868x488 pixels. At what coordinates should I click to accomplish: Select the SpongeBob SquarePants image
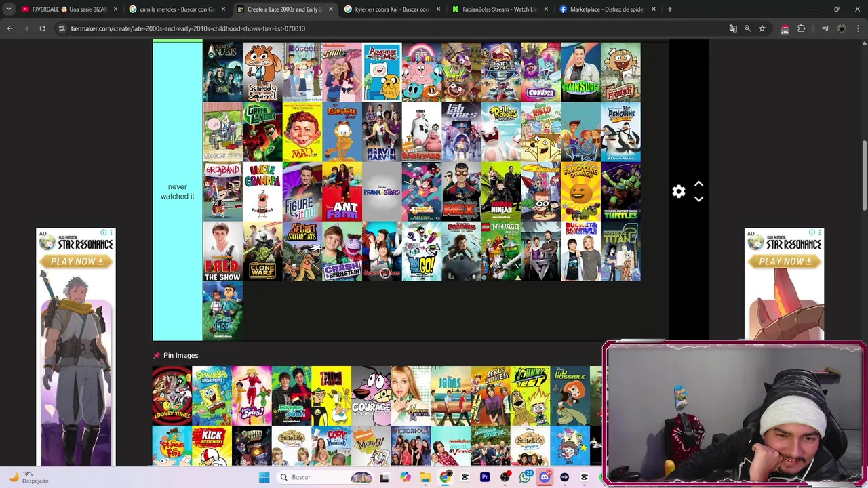(x=212, y=395)
